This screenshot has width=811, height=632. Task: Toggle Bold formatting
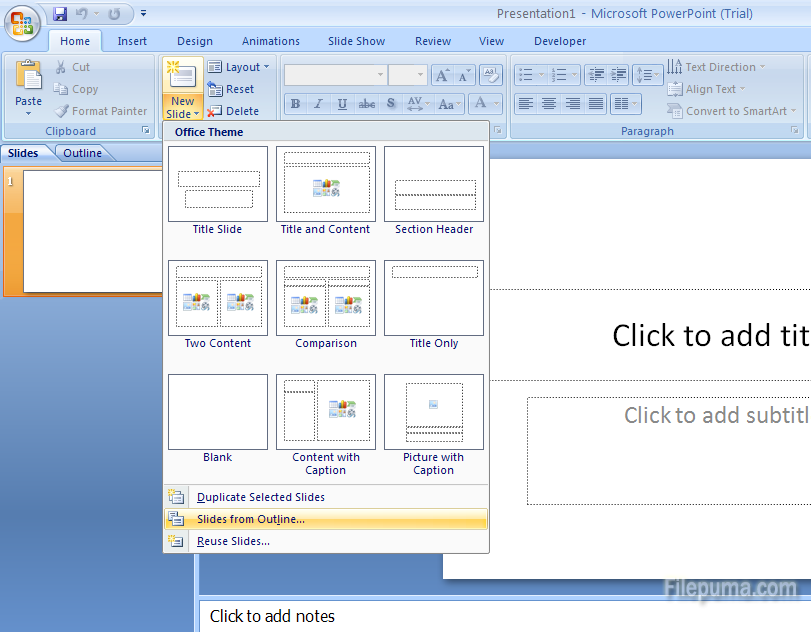point(295,103)
